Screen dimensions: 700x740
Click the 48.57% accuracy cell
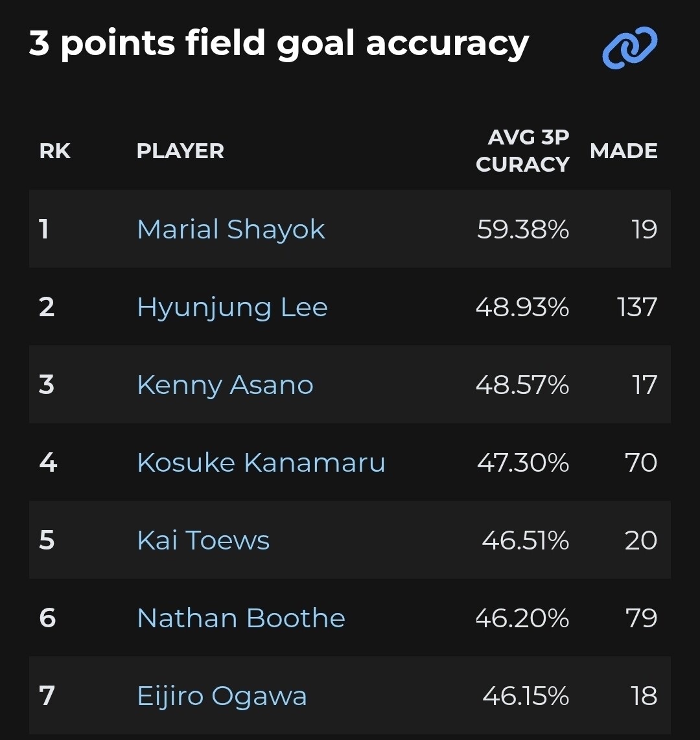click(x=522, y=385)
